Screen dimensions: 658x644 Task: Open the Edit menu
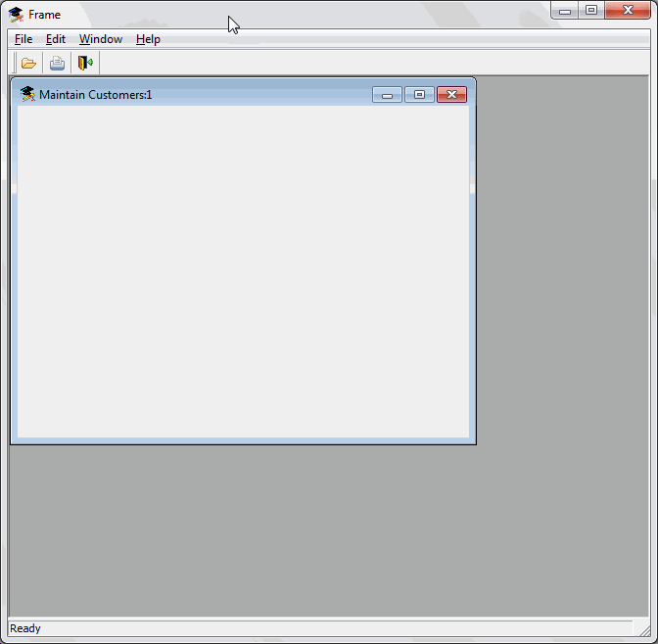click(x=56, y=39)
